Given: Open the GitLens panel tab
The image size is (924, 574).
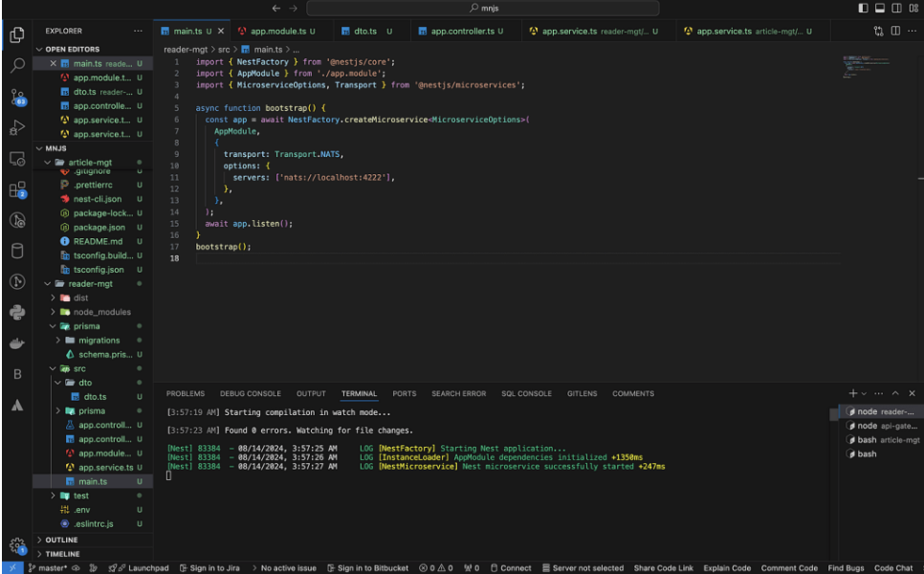Looking at the screenshot, I should pyautogui.click(x=583, y=393).
